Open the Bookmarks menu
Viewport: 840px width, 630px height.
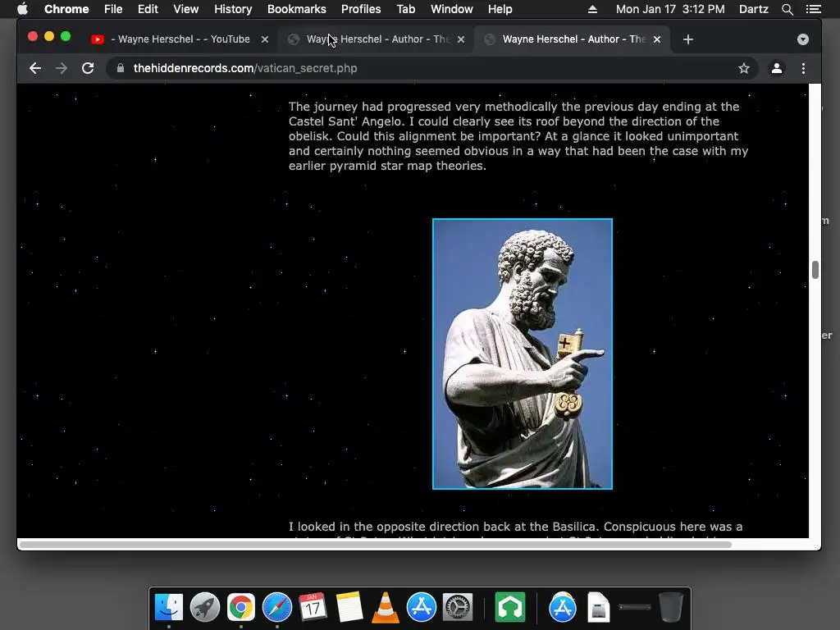[x=296, y=9]
